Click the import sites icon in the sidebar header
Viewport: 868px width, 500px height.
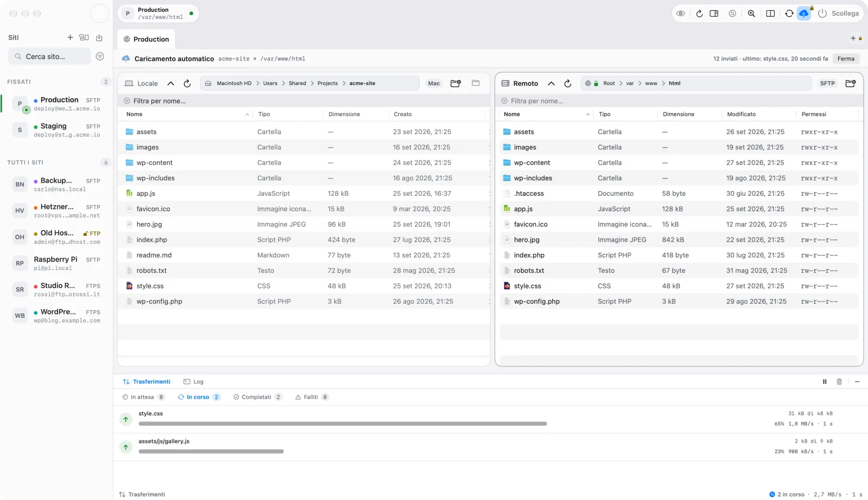(99, 37)
